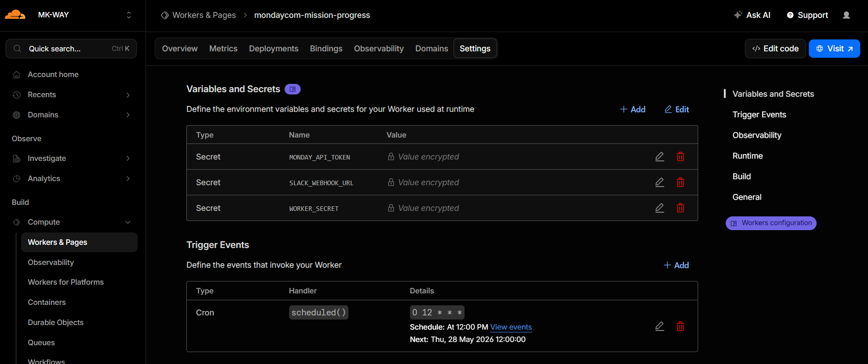Delete the Cron trigger
868x364 pixels.
click(680, 326)
